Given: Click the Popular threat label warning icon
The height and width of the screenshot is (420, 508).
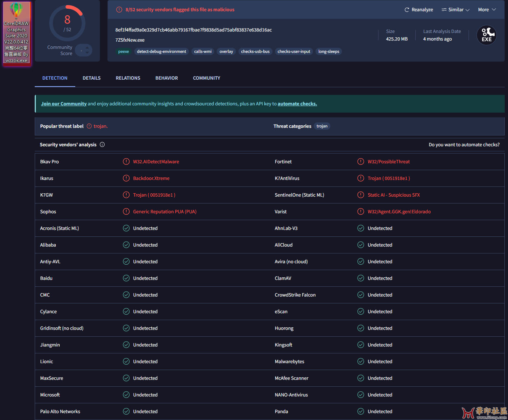Looking at the screenshot, I should [x=89, y=126].
